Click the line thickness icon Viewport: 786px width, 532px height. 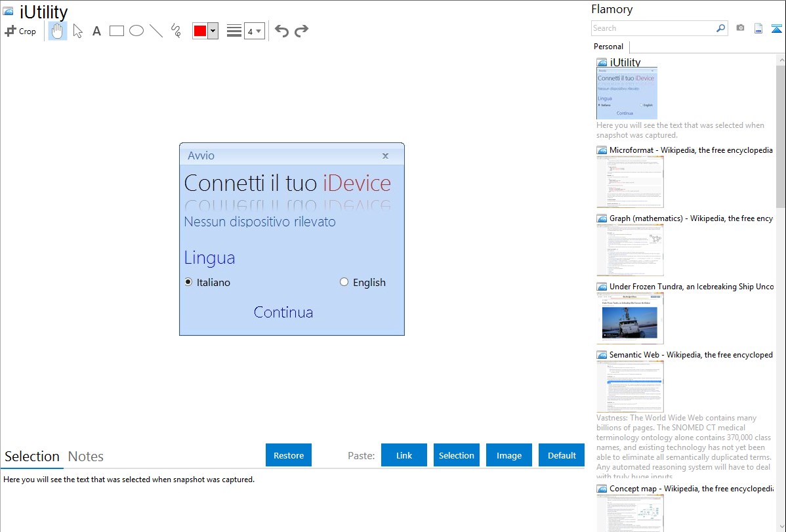pyautogui.click(x=234, y=31)
